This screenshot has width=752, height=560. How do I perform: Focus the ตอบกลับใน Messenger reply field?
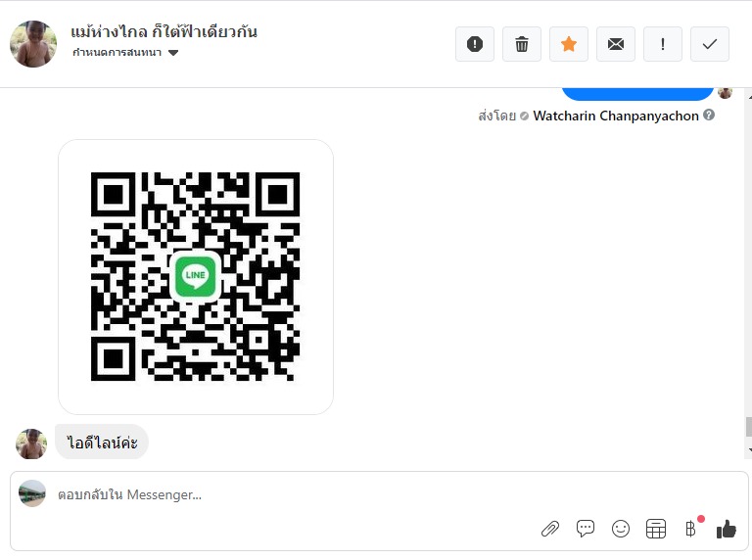379,494
